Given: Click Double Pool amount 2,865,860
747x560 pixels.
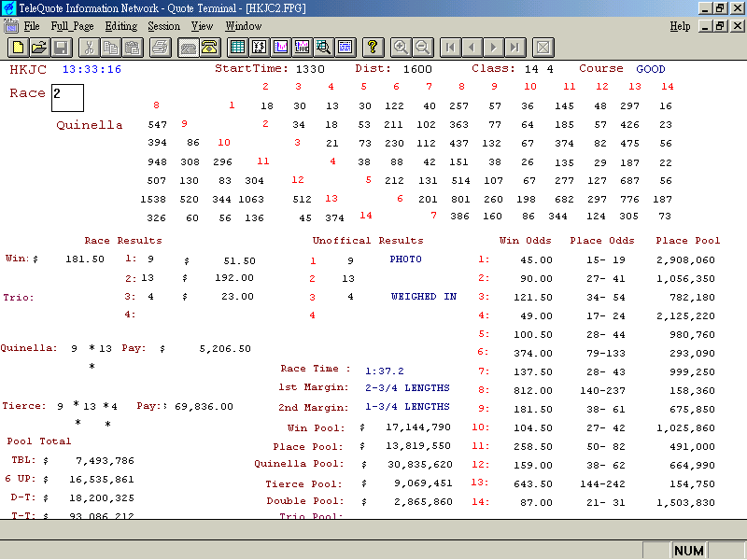Looking at the screenshot, I should 423,502.
